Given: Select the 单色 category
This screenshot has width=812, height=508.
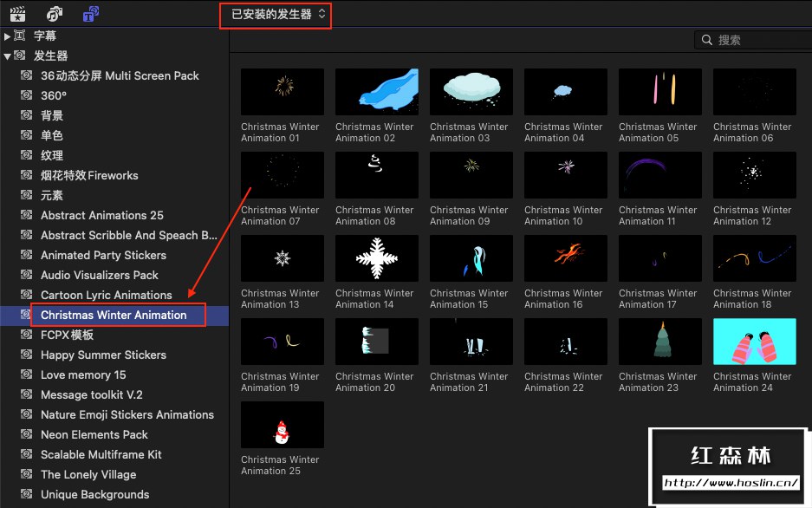Looking at the screenshot, I should 52,136.
